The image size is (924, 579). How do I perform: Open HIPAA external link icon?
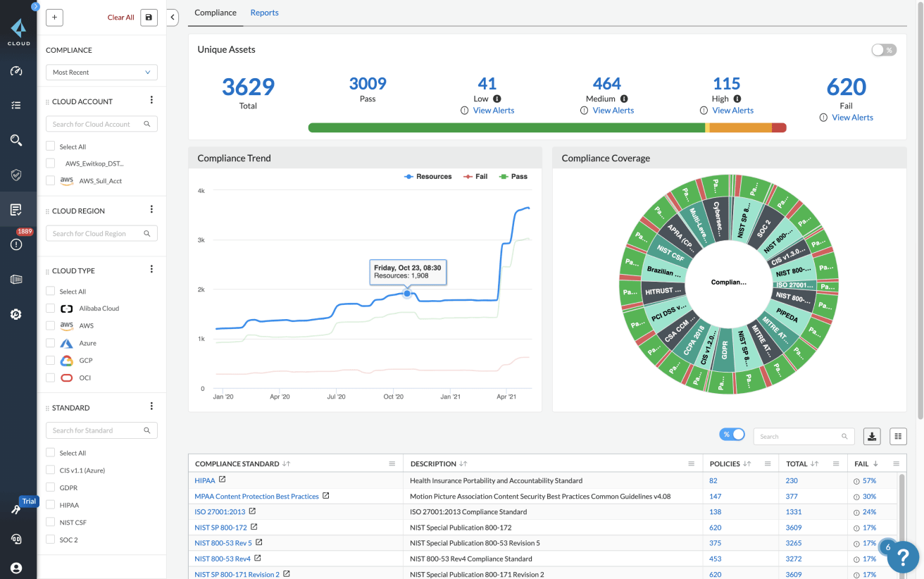tap(223, 480)
